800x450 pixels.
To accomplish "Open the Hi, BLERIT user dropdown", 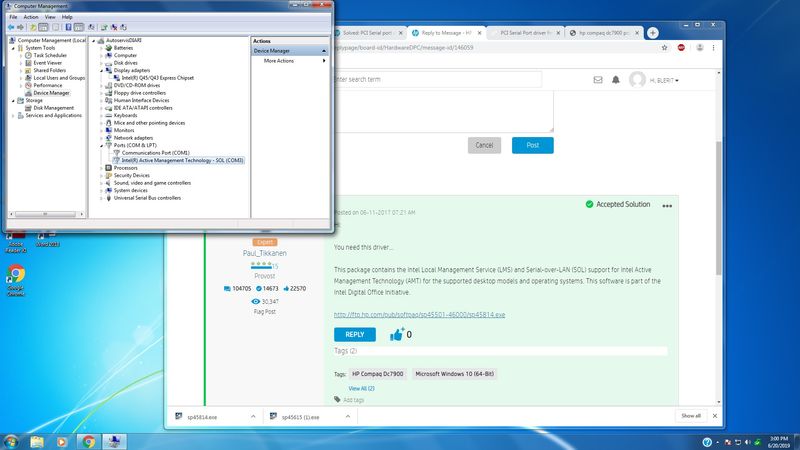I will pos(664,81).
